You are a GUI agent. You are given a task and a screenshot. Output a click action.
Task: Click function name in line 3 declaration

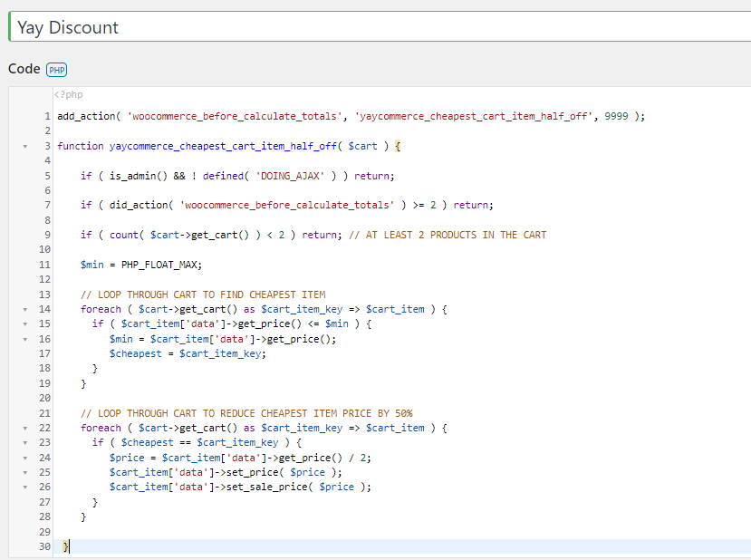(223, 146)
